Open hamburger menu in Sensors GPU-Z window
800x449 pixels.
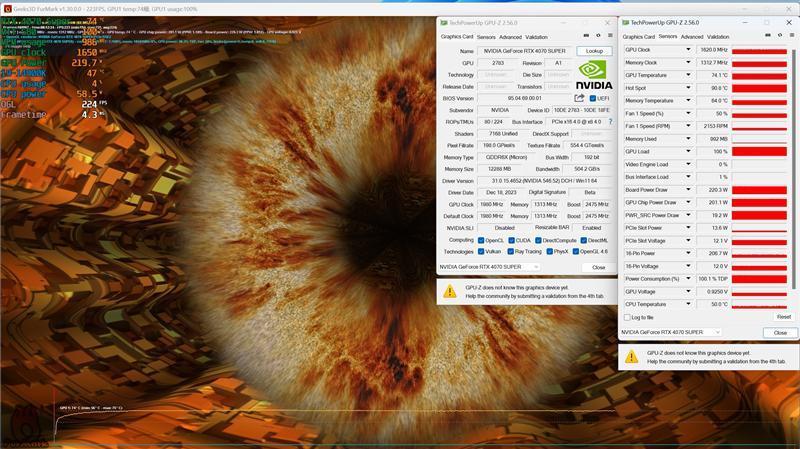(792, 36)
